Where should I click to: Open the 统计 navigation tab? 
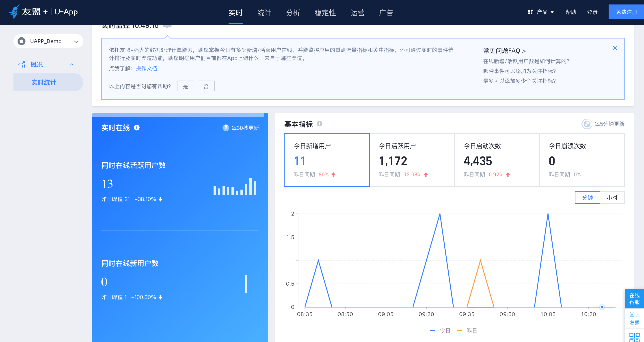tap(264, 13)
